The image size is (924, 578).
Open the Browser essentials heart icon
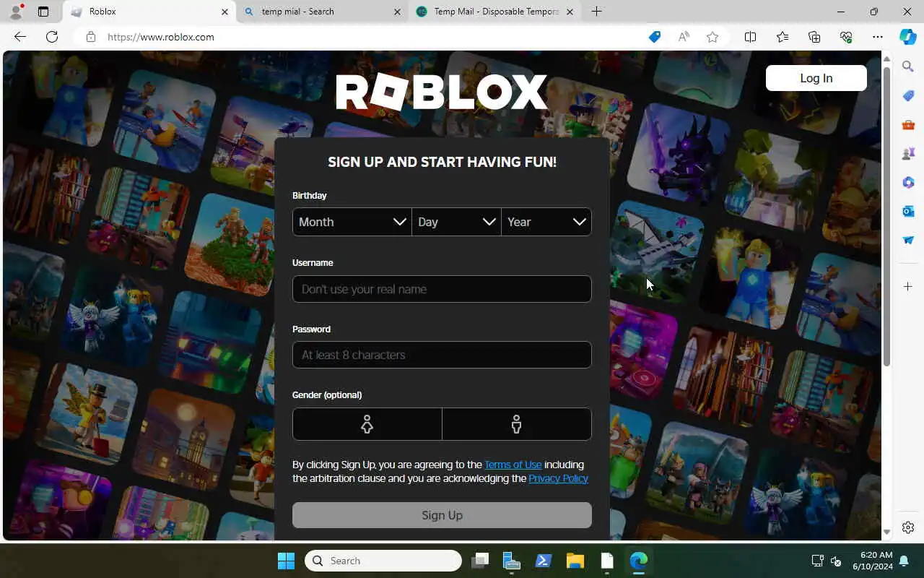tap(846, 37)
